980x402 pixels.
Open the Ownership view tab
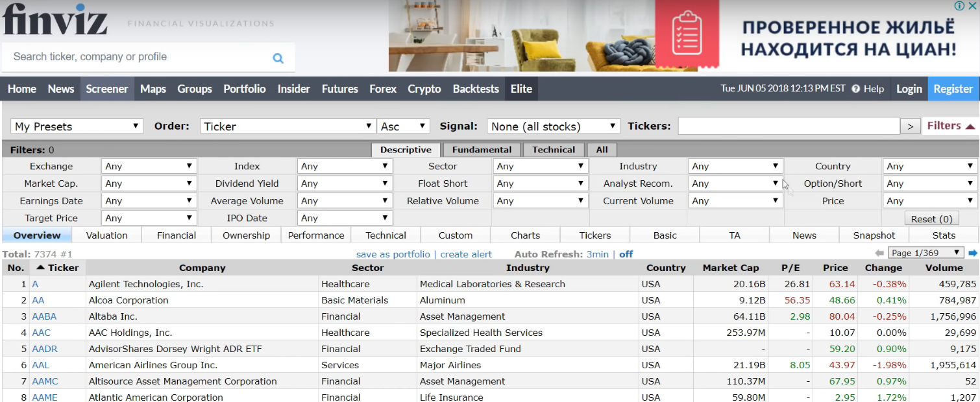click(x=246, y=235)
